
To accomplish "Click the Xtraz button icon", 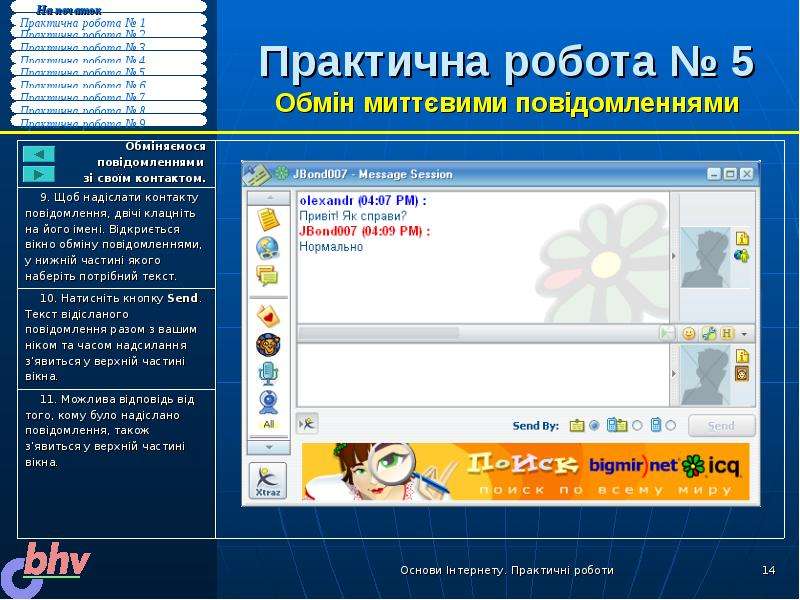I will [x=268, y=481].
